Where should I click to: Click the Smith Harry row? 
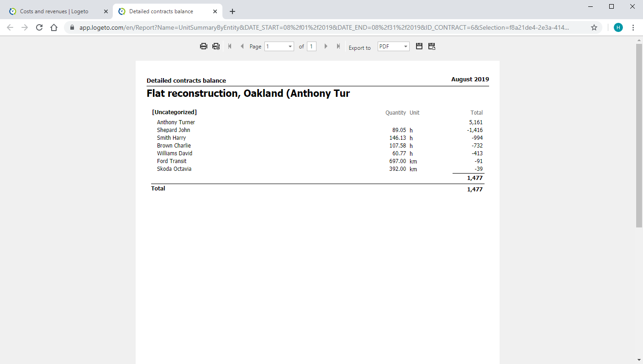pos(317,138)
